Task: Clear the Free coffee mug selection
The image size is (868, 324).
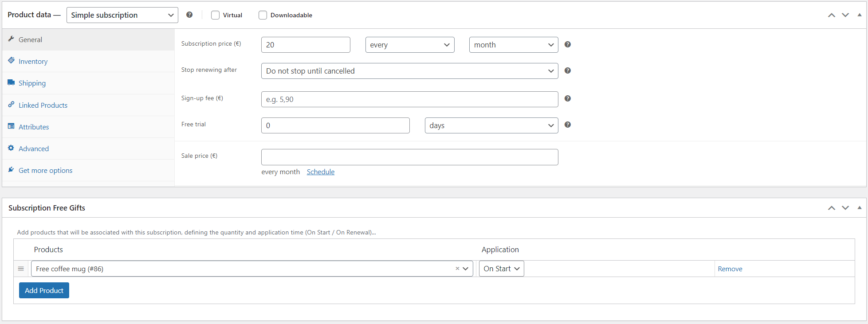Action: 457,269
